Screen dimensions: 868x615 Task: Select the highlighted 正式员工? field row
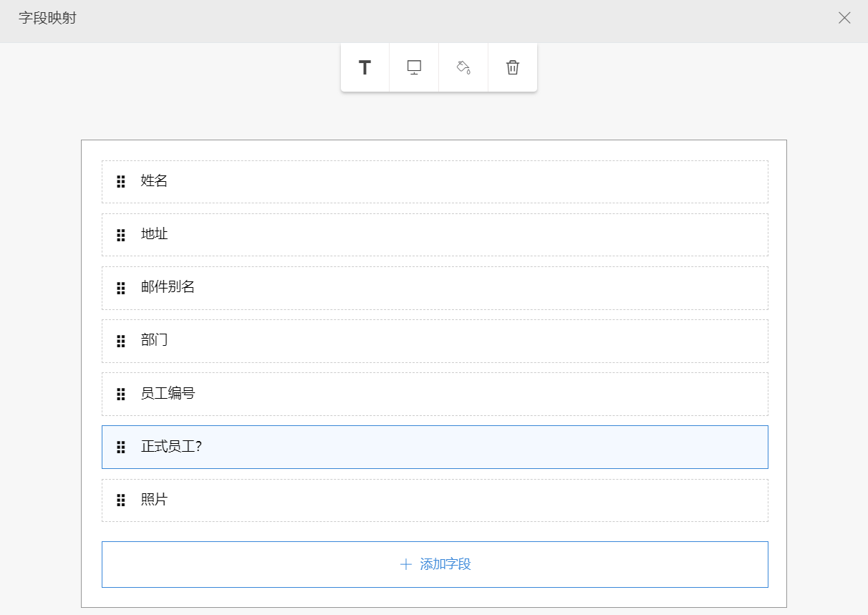[434, 447]
